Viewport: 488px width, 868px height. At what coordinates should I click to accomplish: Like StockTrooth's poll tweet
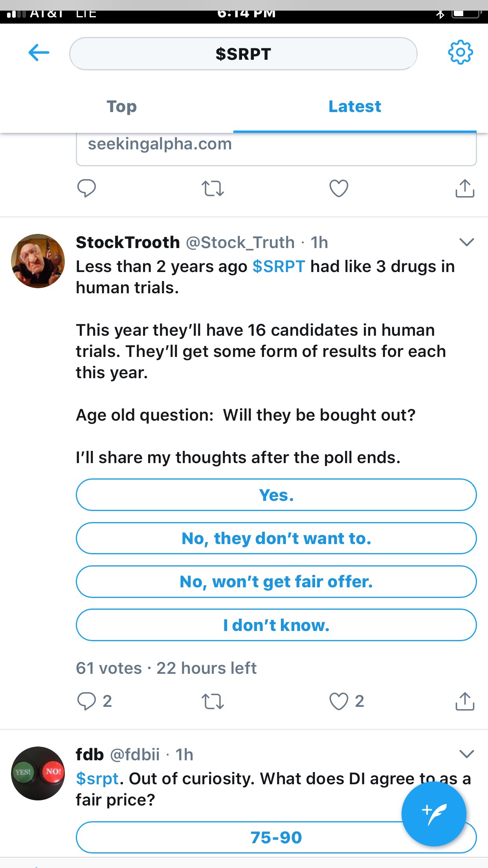339,701
